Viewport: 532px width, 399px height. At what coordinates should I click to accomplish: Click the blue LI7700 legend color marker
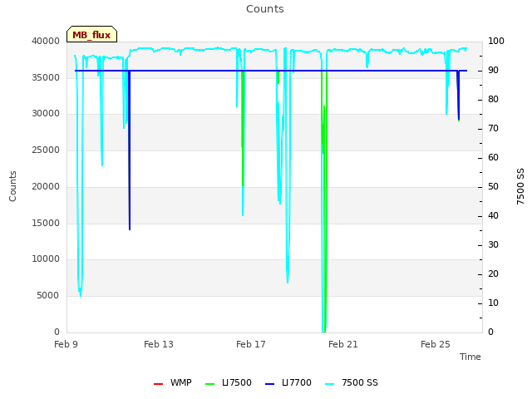269,384
